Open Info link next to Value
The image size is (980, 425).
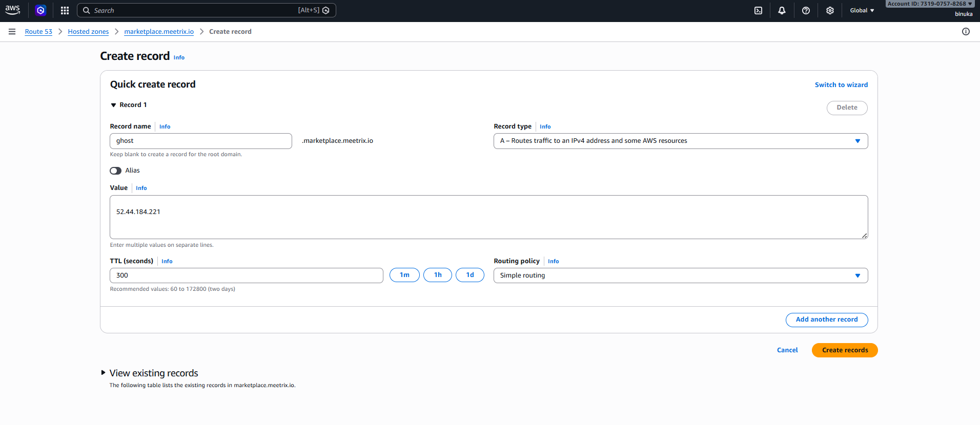click(141, 188)
